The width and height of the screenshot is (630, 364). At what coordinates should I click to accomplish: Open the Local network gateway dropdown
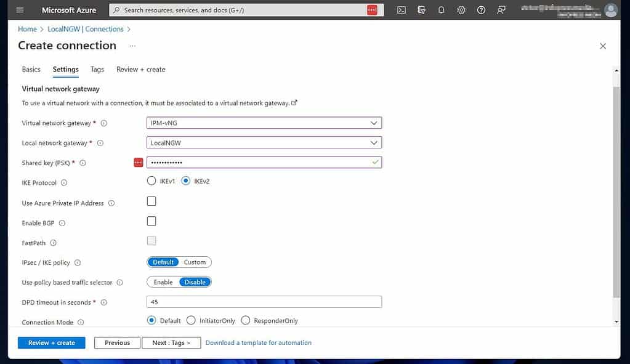coord(264,143)
